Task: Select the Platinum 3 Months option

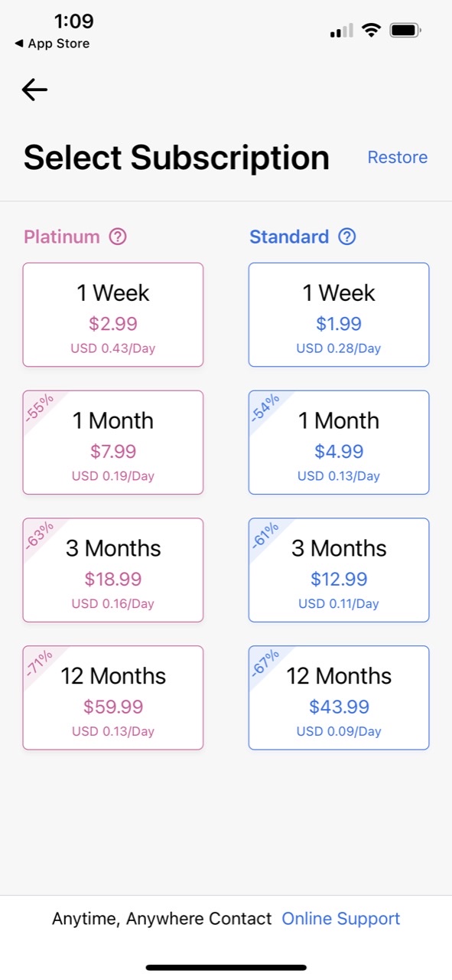Action: (112, 570)
